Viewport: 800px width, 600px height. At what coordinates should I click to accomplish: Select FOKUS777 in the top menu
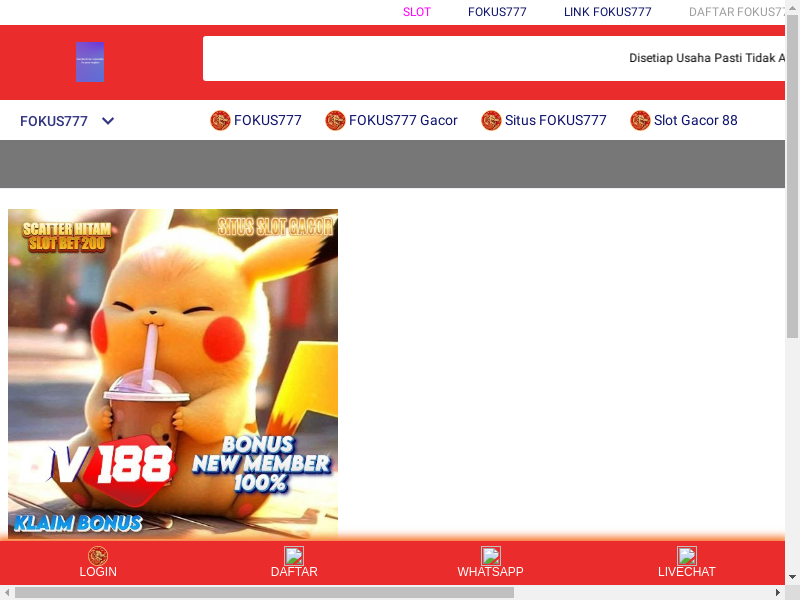497,12
